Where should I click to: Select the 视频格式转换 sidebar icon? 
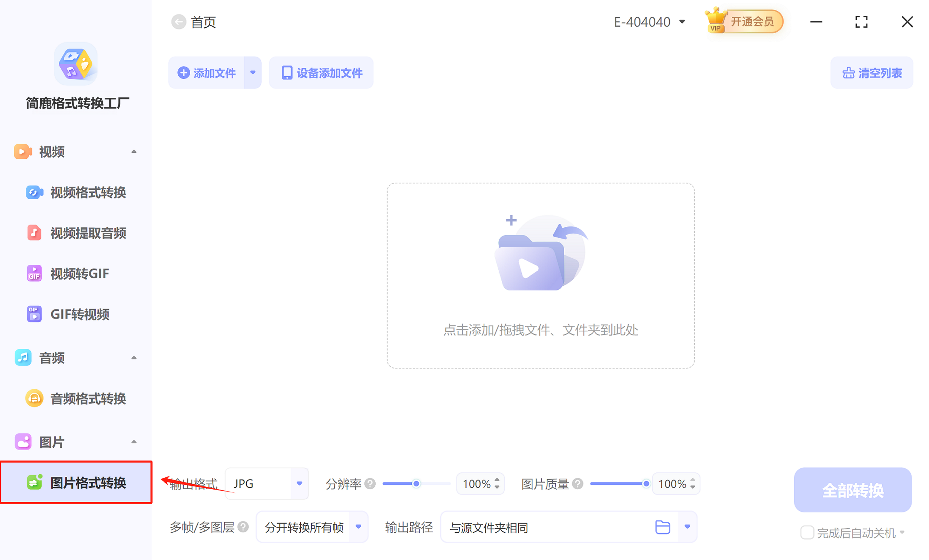34,193
